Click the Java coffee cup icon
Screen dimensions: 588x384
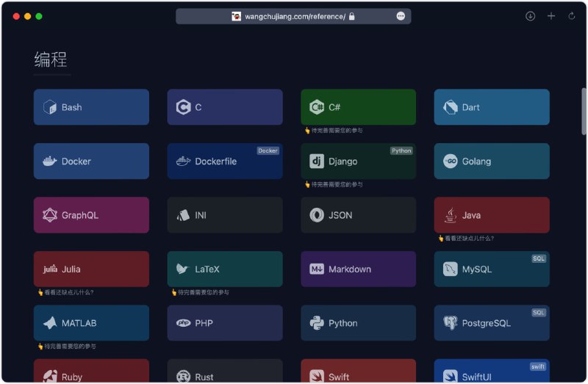pyautogui.click(x=451, y=215)
